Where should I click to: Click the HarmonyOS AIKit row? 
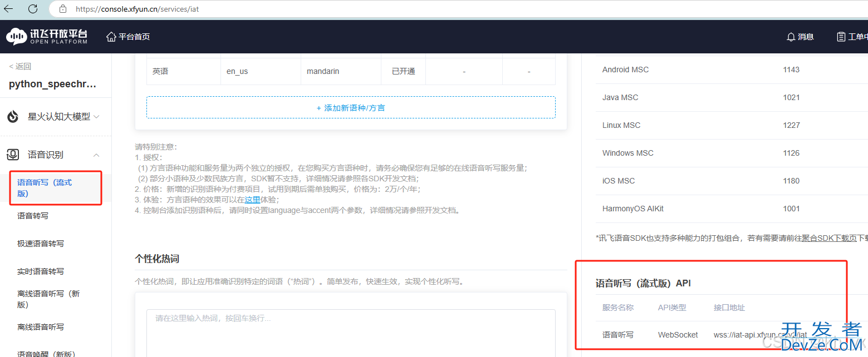pos(732,209)
